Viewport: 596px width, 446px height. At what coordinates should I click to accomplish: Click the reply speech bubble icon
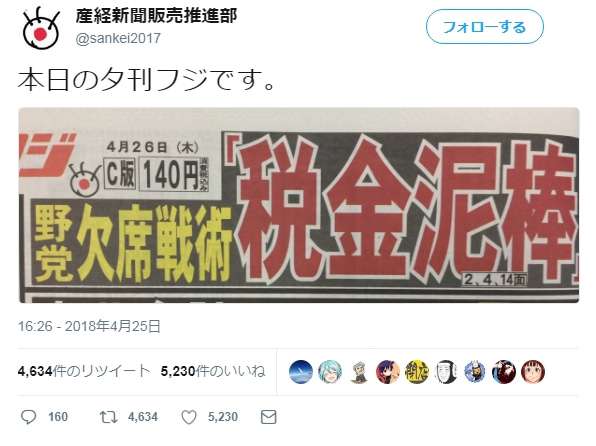point(28,417)
